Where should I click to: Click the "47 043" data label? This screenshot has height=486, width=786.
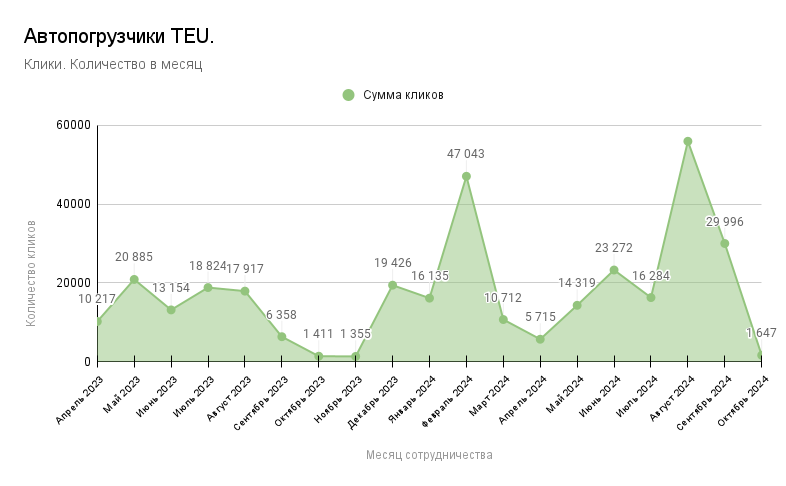point(466,154)
